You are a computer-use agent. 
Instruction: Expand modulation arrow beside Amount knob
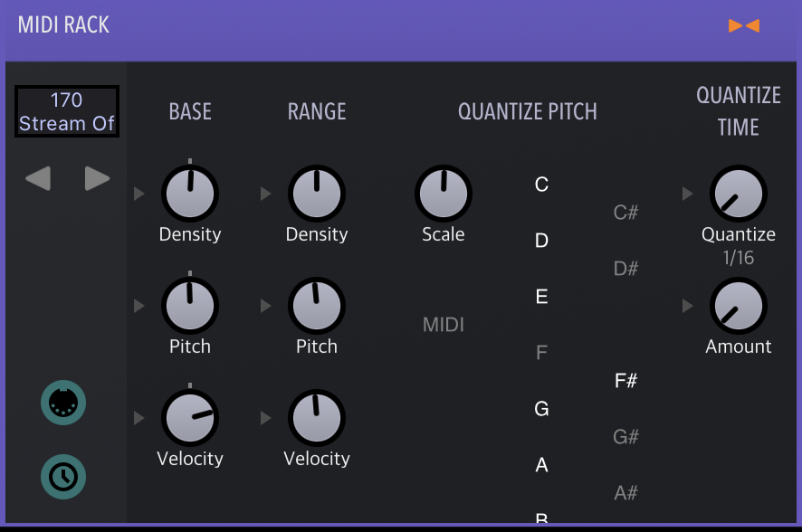point(688,306)
